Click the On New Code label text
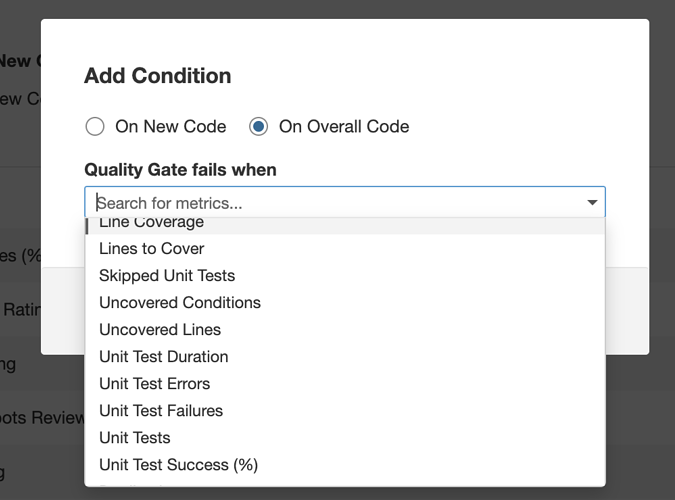The height and width of the screenshot is (500, 675). [x=170, y=126]
